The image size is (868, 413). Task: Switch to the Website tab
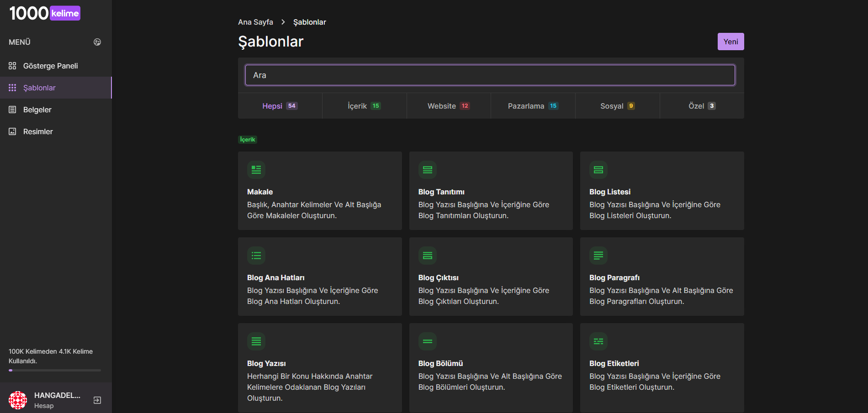[448, 106]
